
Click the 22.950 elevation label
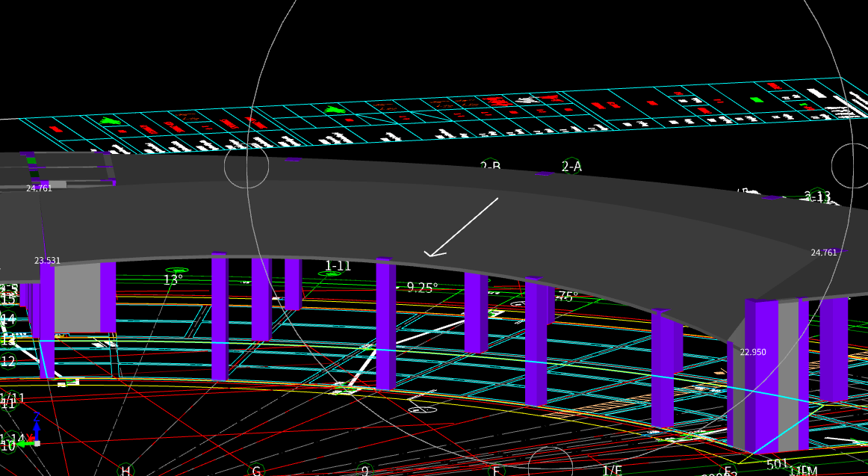tap(753, 352)
